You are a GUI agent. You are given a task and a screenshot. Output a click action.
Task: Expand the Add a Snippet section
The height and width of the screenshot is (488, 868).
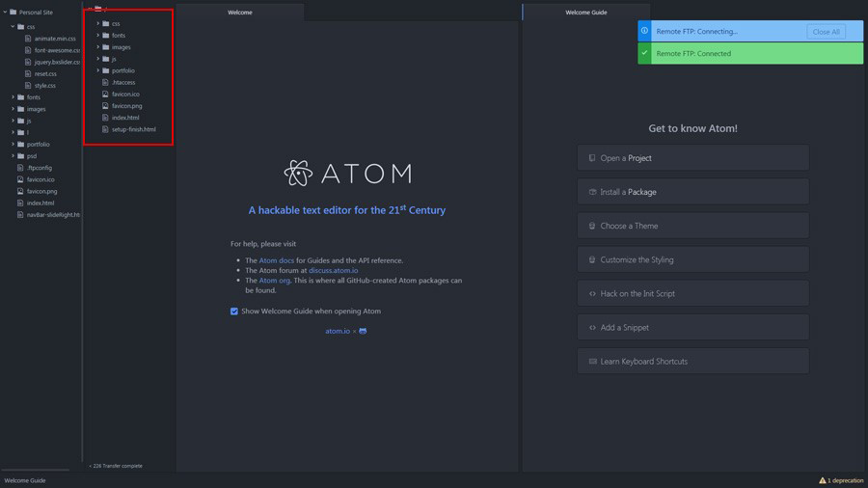693,328
